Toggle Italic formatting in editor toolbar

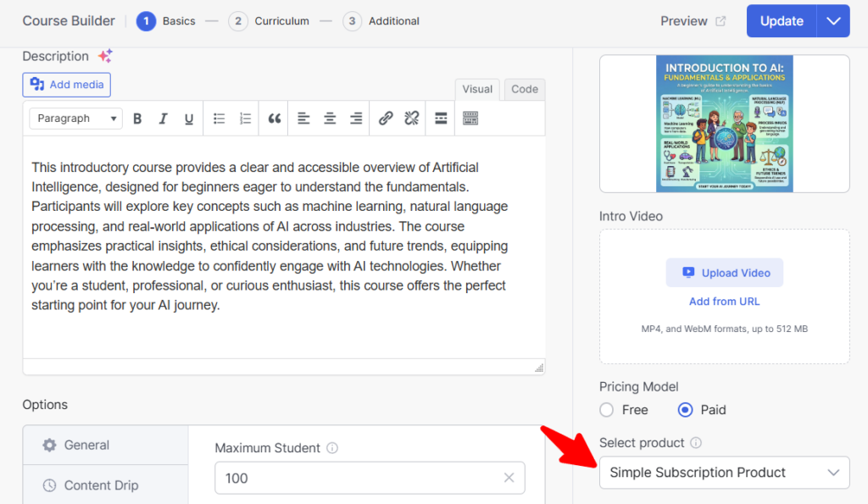click(163, 119)
